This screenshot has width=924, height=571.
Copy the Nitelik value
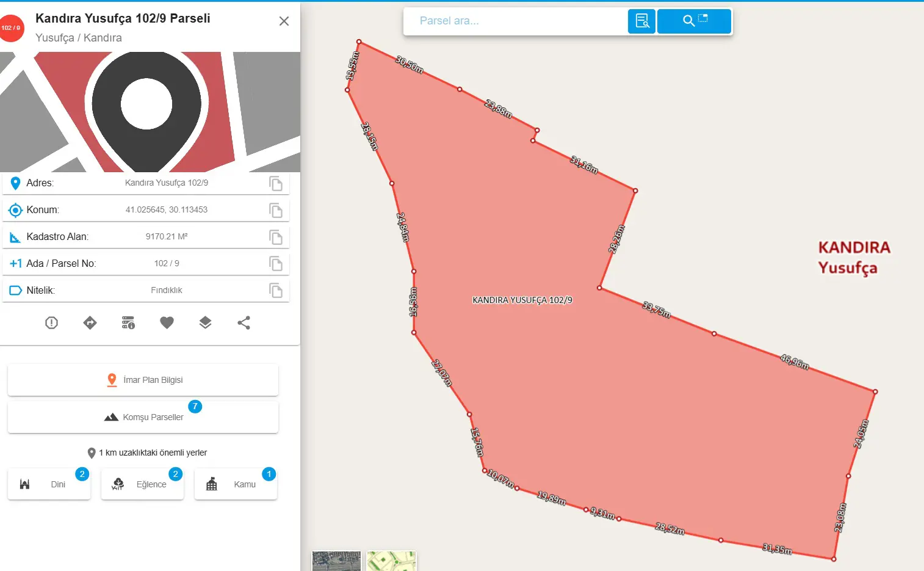(276, 291)
